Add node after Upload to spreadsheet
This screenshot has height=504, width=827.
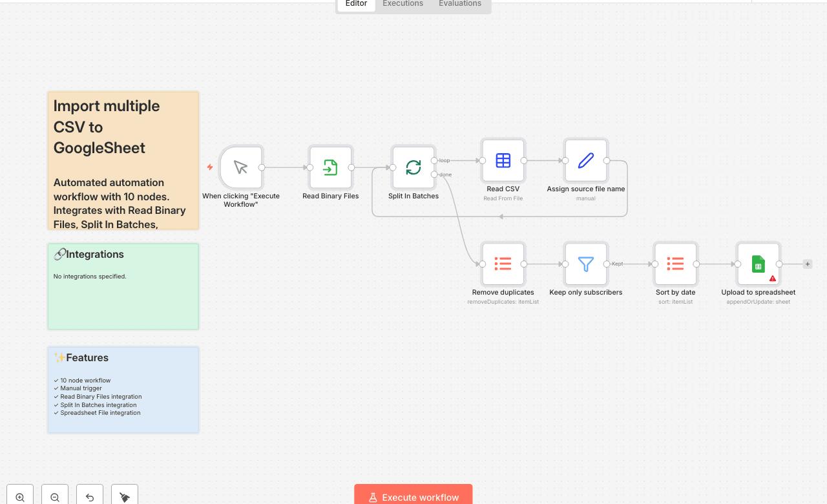[x=808, y=264]
